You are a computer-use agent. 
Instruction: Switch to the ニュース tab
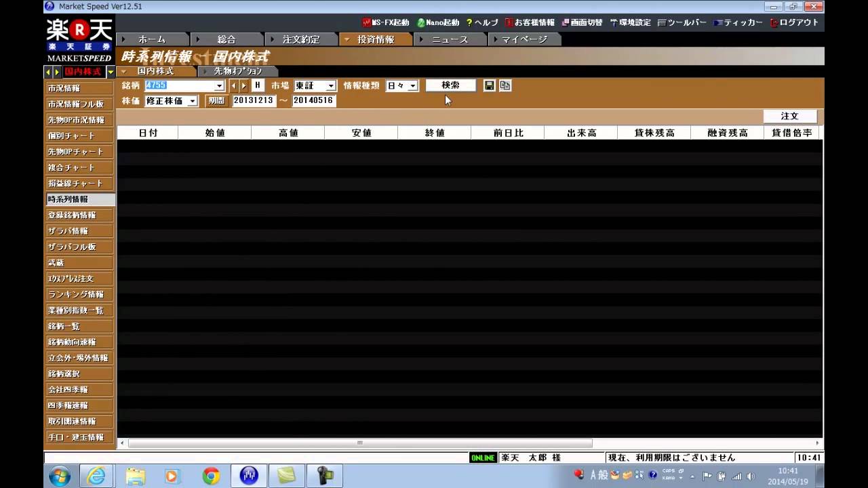click(x=450, y=39)
